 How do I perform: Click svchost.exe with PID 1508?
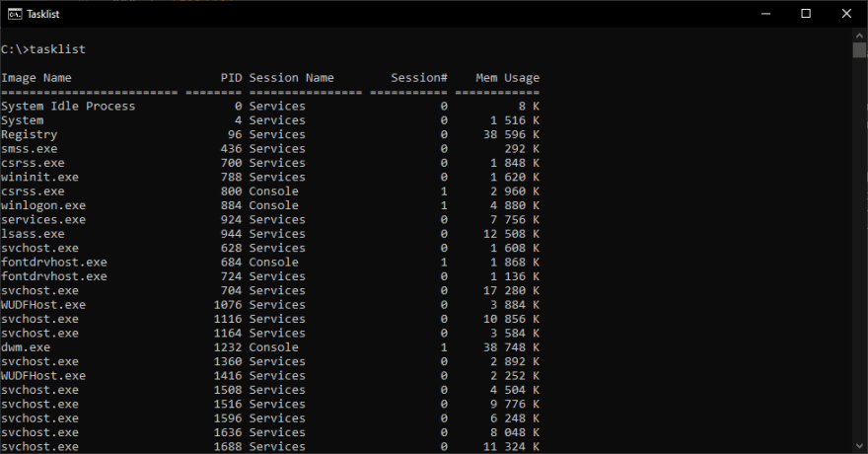(39, 390)
